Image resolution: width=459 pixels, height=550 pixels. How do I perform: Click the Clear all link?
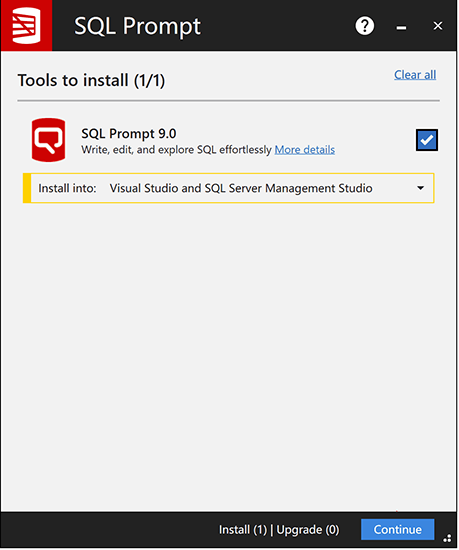(415, 75)
